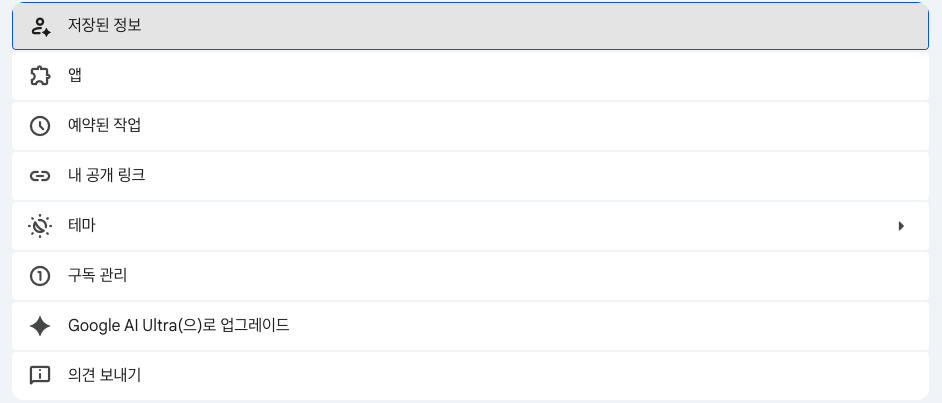Select 의견 보내기 to send feedback
The image size is (942, 403).
[x=105, y=376]
